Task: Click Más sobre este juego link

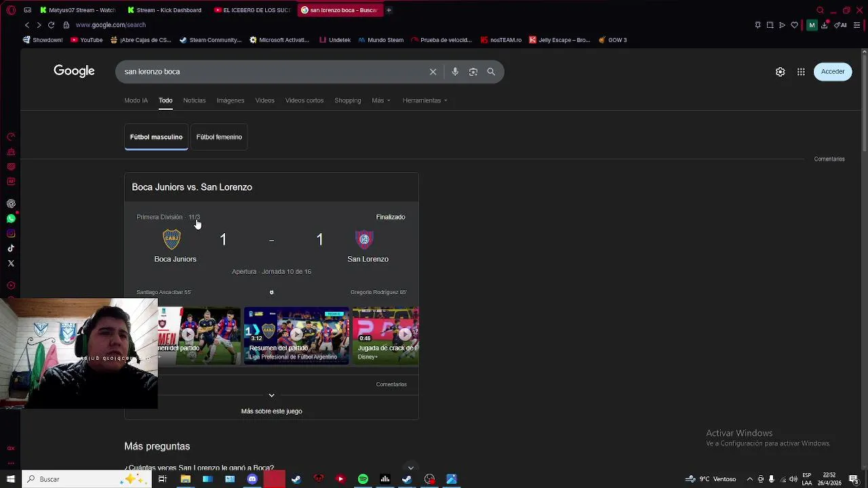Action: pos(271,411)
